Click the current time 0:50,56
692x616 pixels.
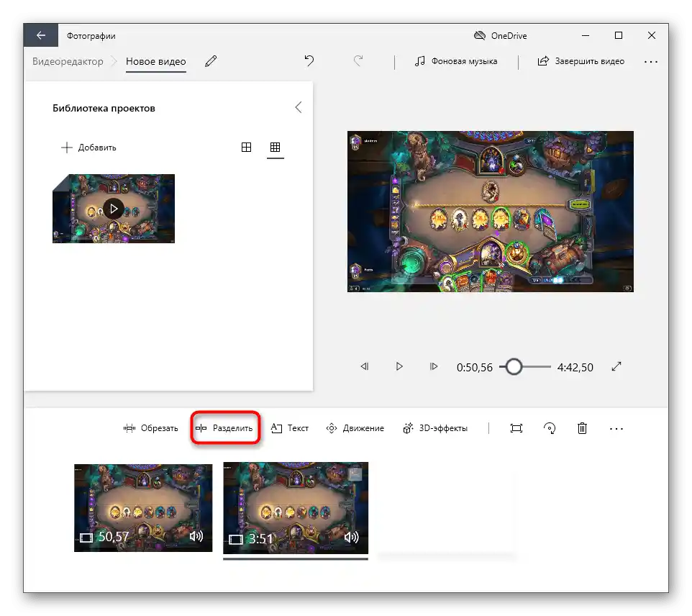click(x=475, y=368)
